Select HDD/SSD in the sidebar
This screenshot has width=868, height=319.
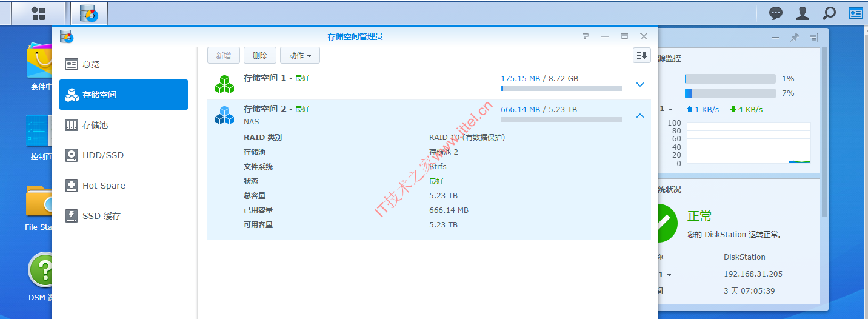tap(124, 155)
